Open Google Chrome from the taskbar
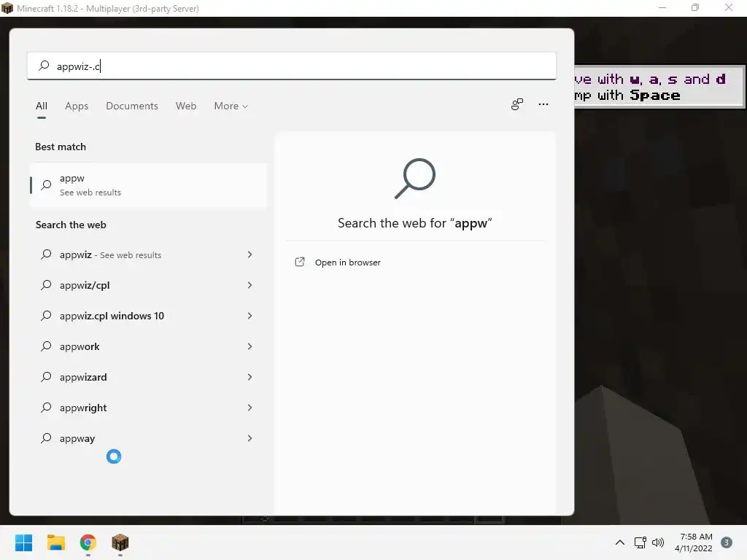The image size is (747, 560). (88, 542)
